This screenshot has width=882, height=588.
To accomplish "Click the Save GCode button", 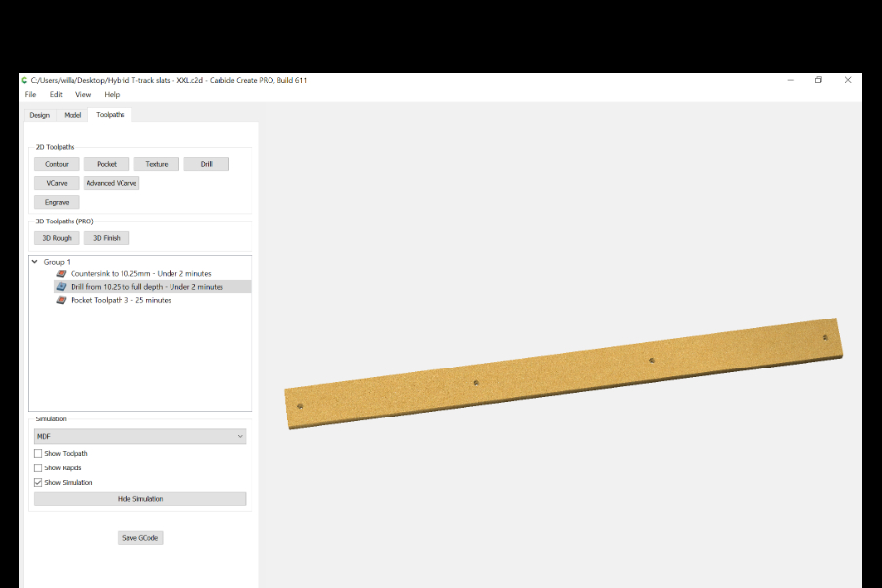I will pos(140,538).
